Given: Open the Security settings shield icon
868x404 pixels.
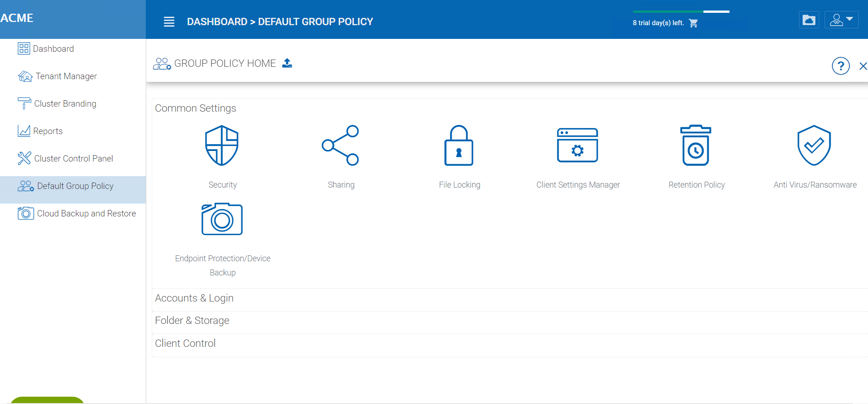Looking at the screenshot, I should coord(222,145).
